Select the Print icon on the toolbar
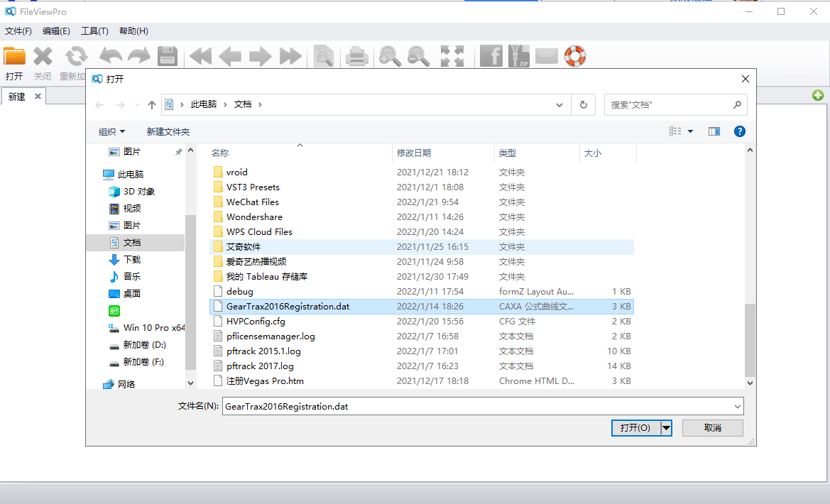This screenshot has height=504, width=830. [356, 56]
